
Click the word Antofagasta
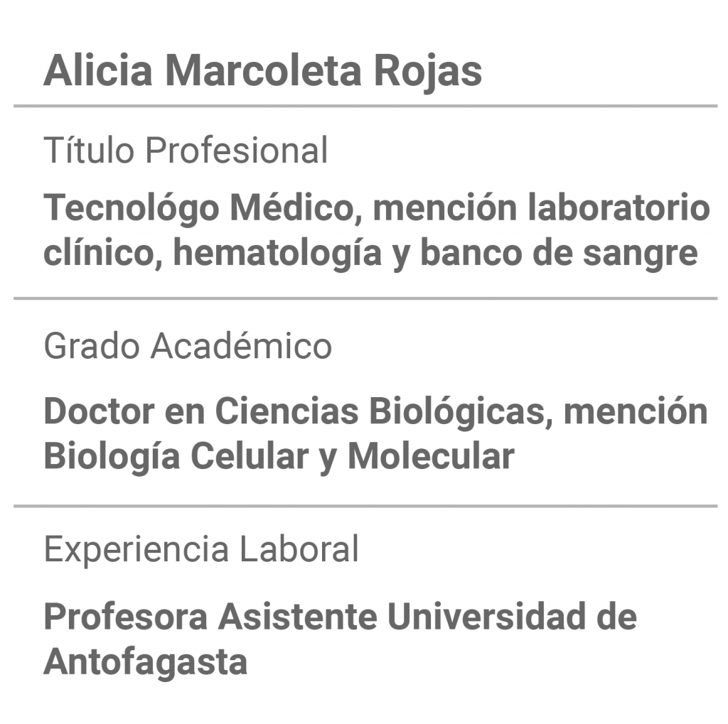145,661
